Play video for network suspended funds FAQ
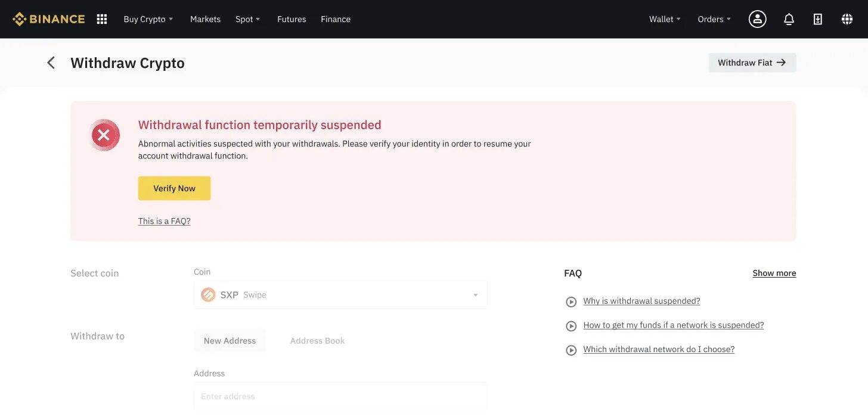This screenshot has height=417, width=868. (571, 326)
